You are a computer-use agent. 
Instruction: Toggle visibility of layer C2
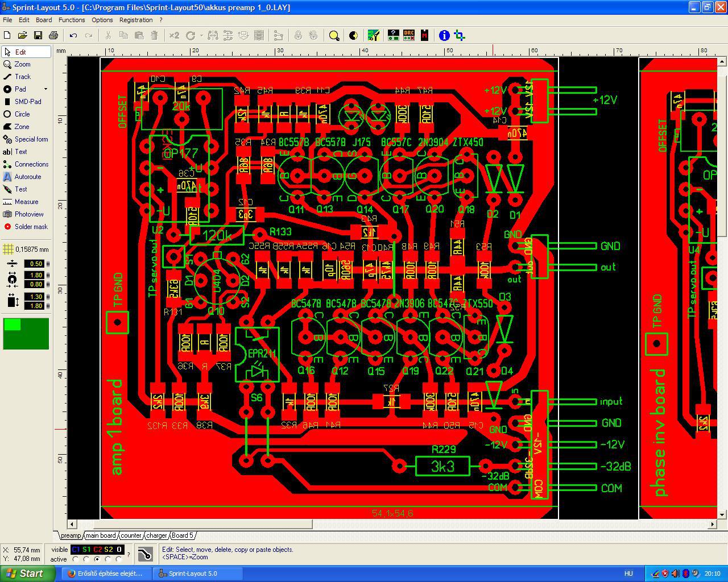click(97, 550)
